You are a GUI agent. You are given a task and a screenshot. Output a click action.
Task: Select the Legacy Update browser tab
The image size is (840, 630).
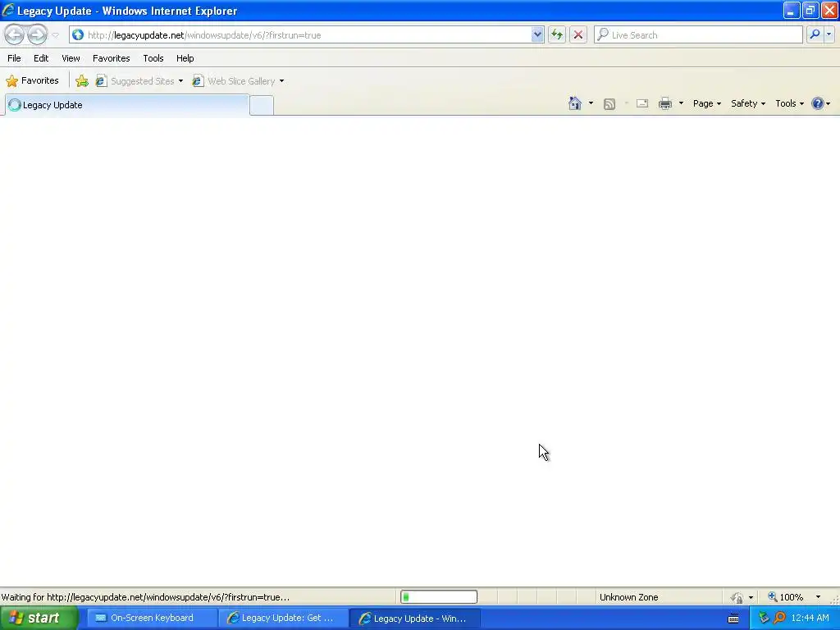point(127,105)
